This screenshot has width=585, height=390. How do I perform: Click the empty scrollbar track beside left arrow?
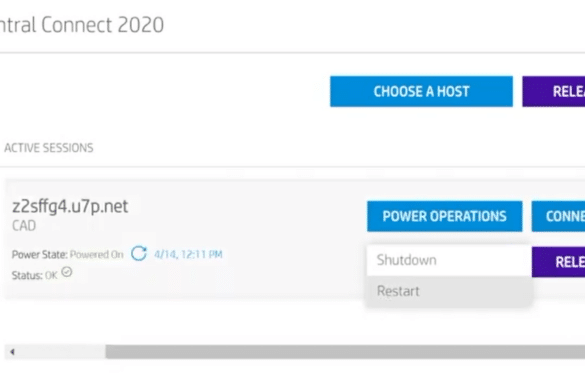pos(62,352)
